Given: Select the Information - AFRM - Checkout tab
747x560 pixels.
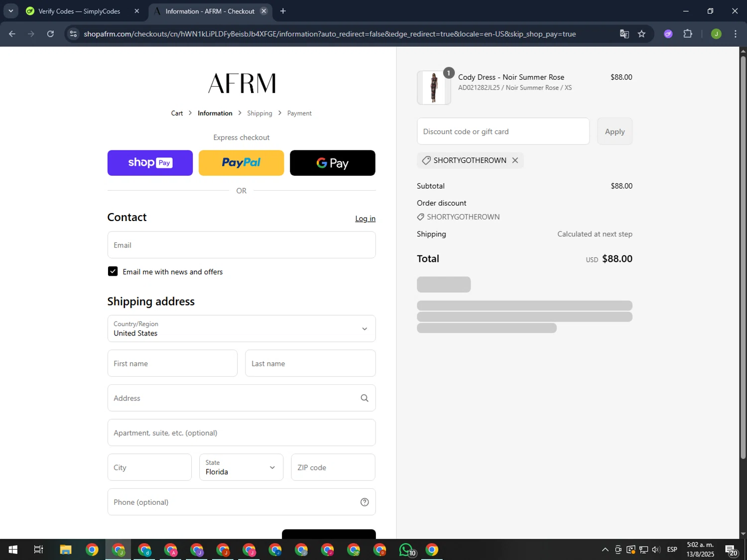Looking at the screenshot, I should pyautogui.click(x=209, y=11).
